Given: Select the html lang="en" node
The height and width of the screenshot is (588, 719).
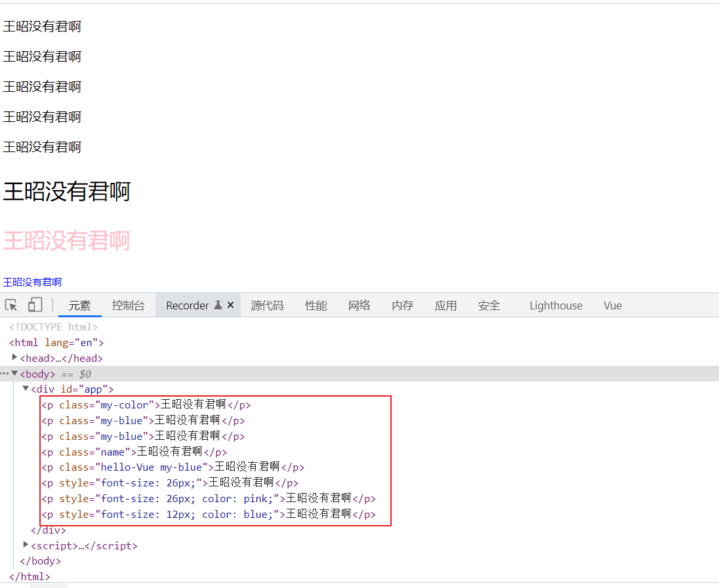Looking at the screenshot, I should 56,342.
